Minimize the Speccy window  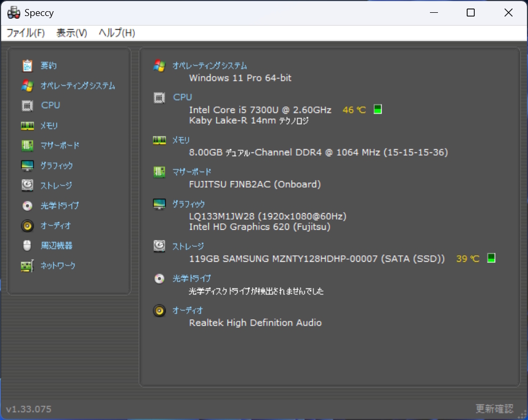[434, 13]
